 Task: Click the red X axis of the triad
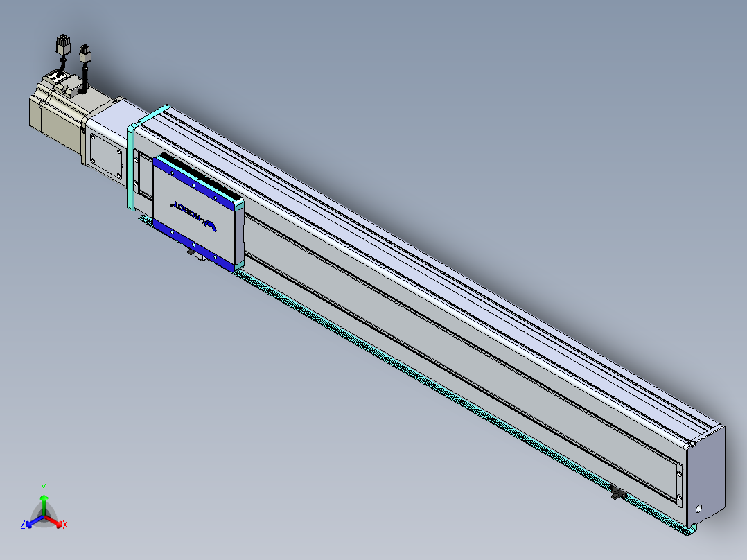point(55,523)
